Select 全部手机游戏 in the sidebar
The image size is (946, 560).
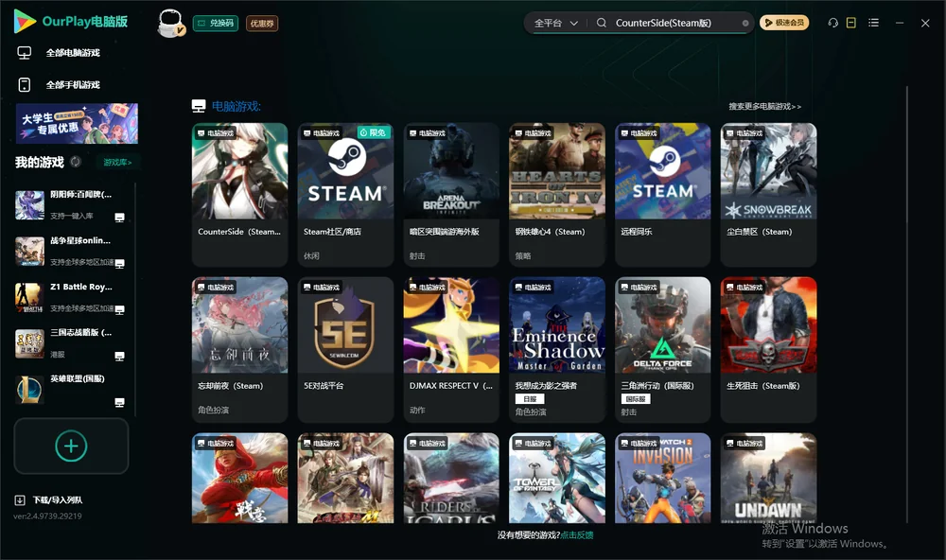(x=73, y=85)
